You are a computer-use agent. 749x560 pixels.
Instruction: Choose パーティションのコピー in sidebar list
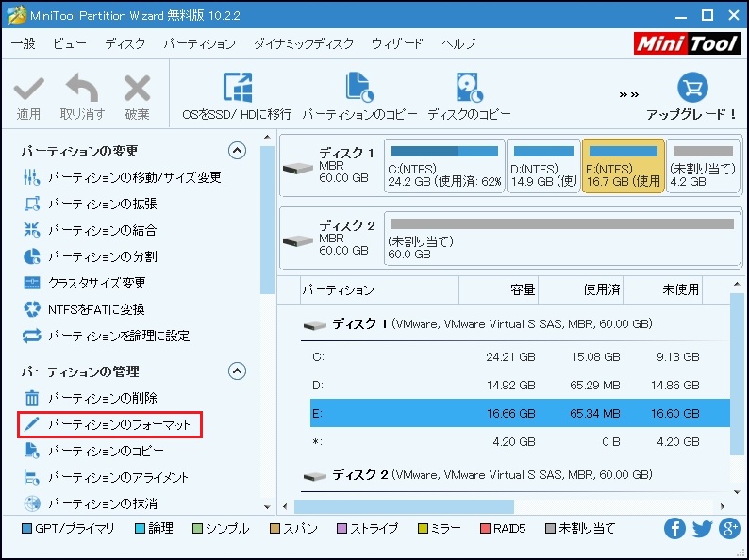coord(93,451)
